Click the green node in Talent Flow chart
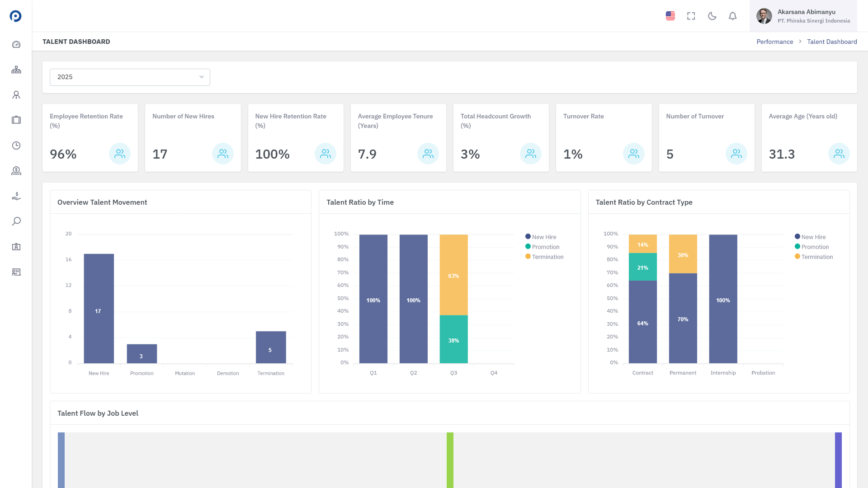Screen dimensions: 868x488 (450, 460)
